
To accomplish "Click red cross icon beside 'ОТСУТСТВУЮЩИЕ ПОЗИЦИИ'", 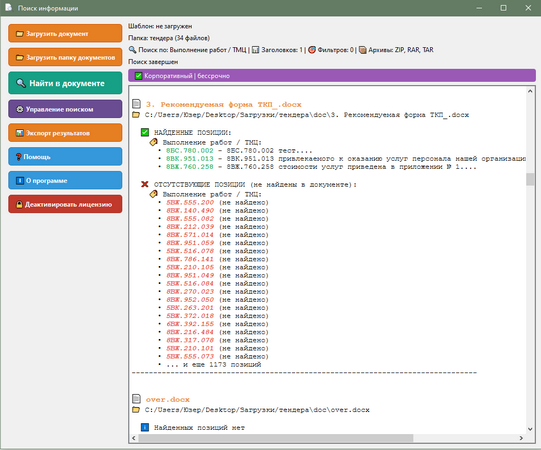I will point(145,184).
